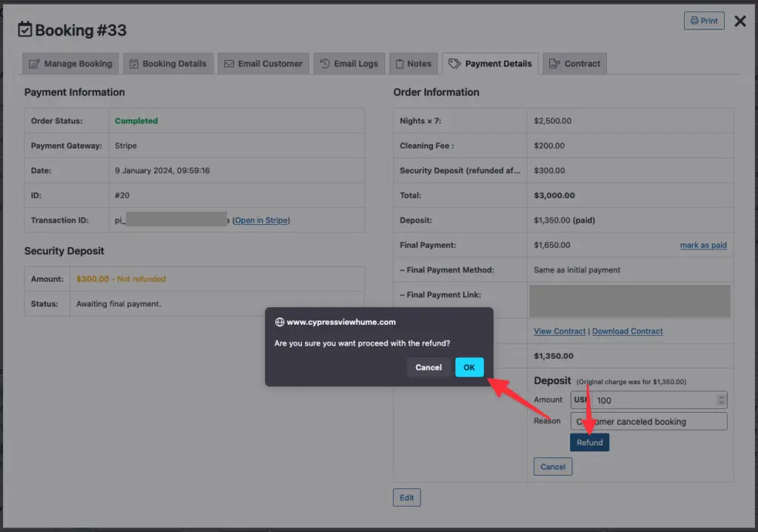Click the refund Reason text field

pyautogui.click(x=648, y=422)
